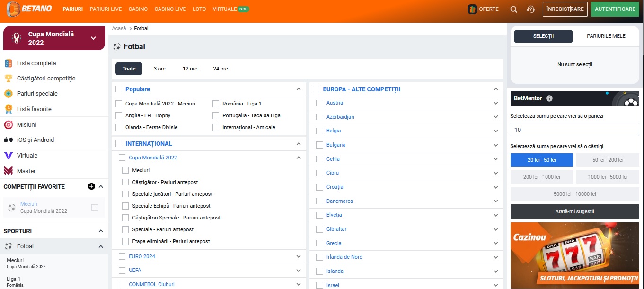The height and width of the screenshot is (289, 644).
Task: Click the Cupa Mondială 2022 trophy icon
Action: click(x=17, y=38)
